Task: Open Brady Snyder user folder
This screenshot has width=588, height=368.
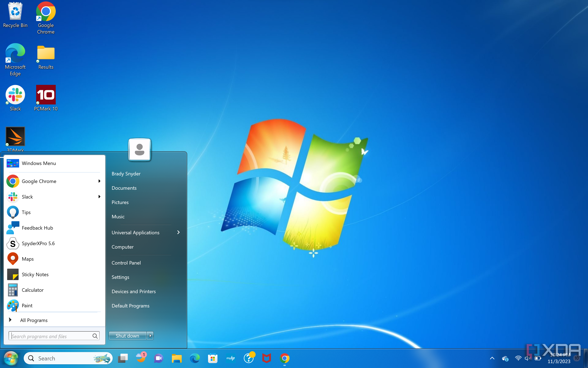Action: click(126, 174)
